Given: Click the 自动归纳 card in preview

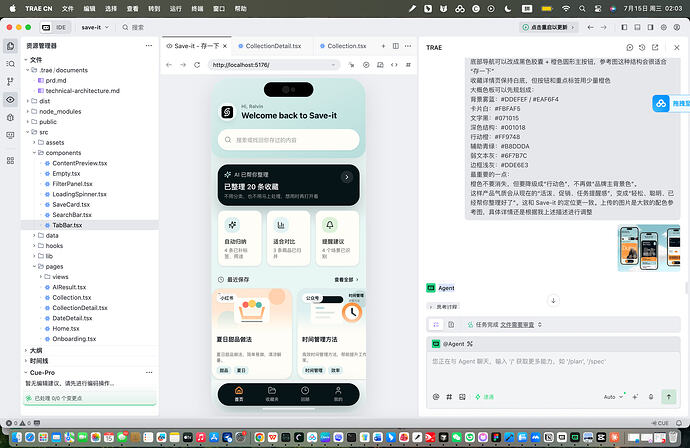Looking at the screenshot, I should 240,239.
